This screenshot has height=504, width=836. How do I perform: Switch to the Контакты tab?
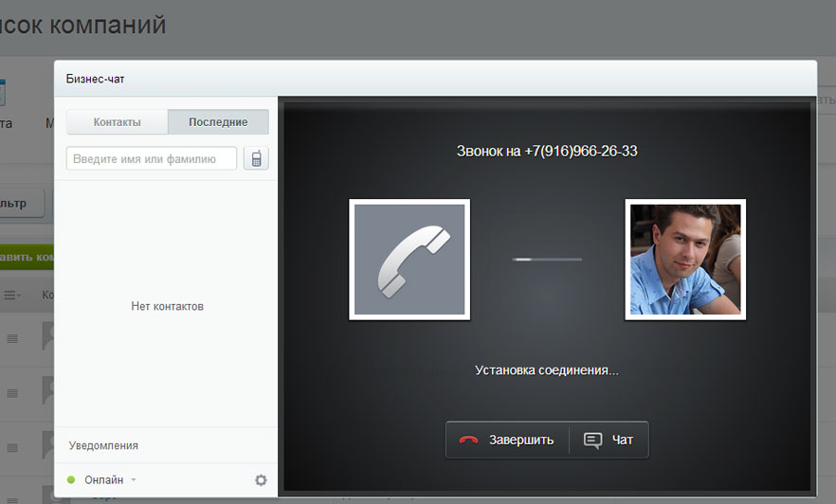117,122
